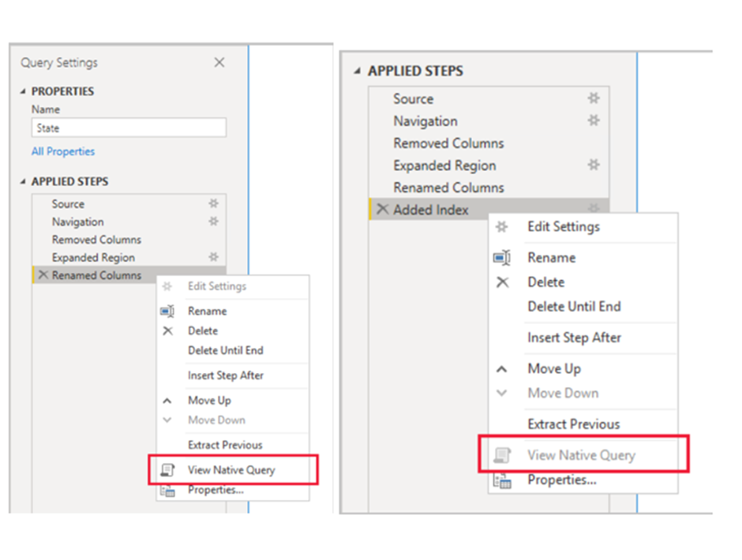Click gear icon beside left Navigation step
The image size is (742, 560).
tap(213, 222)
